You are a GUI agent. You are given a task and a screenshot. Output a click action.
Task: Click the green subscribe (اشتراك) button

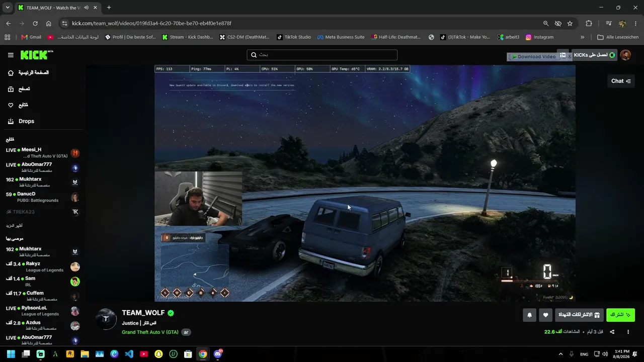pos(620,315)
